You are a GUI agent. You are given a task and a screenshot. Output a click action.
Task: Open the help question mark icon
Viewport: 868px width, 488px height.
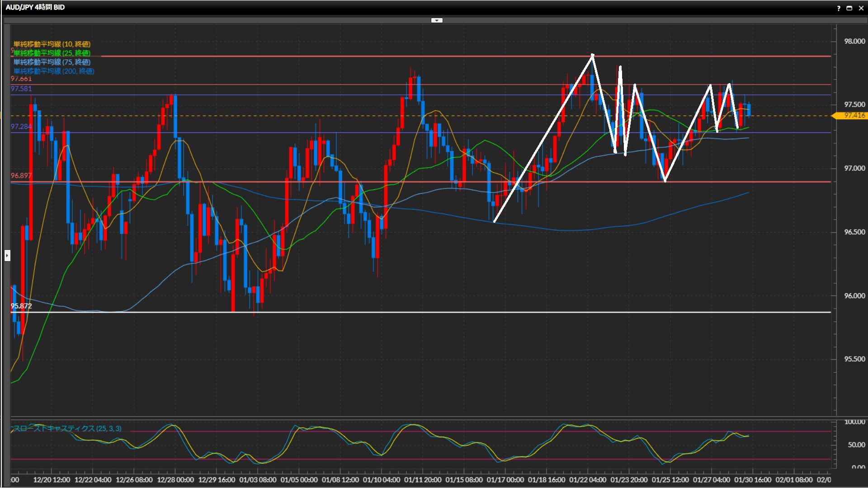point(839,8)
